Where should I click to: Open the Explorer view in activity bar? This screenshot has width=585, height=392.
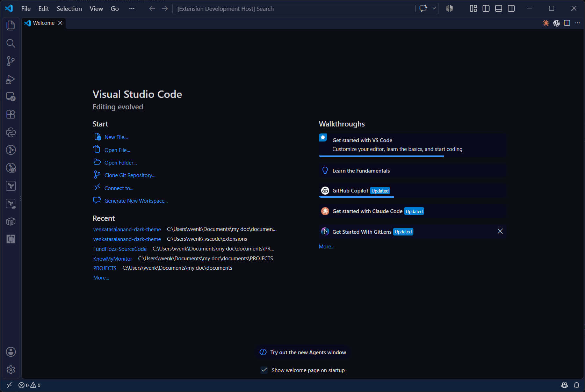pos(11,25)
